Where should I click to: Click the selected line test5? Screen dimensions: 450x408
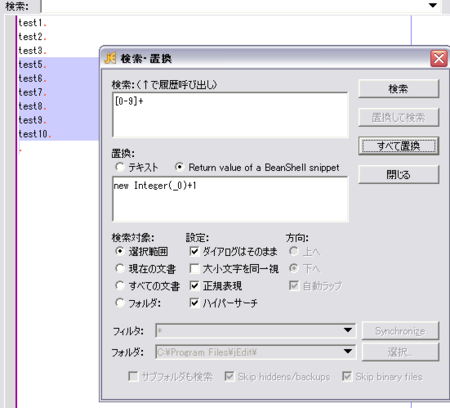(x=31, y=64)
